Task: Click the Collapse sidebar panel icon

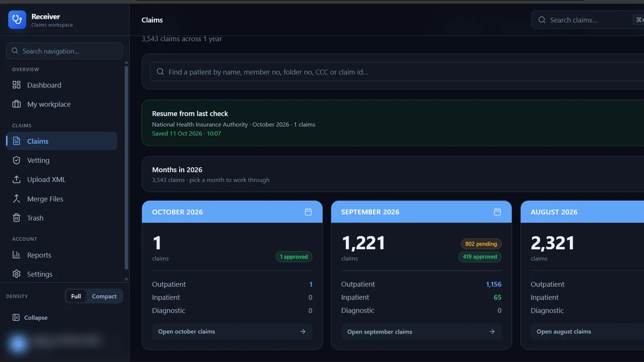Action: (x=16, y=317)
